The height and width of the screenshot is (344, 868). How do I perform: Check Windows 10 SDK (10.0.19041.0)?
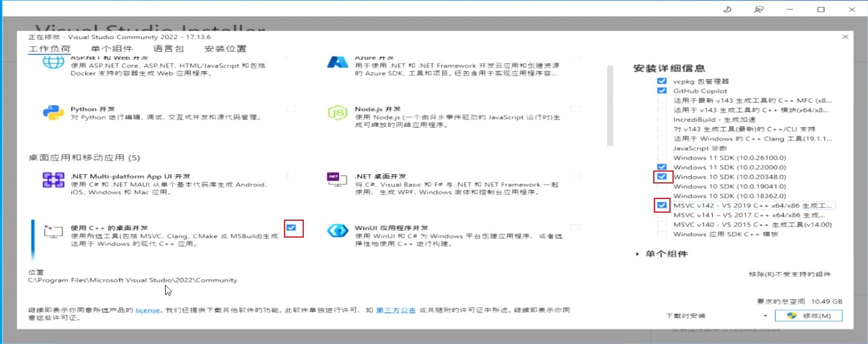tap(661, 186)
